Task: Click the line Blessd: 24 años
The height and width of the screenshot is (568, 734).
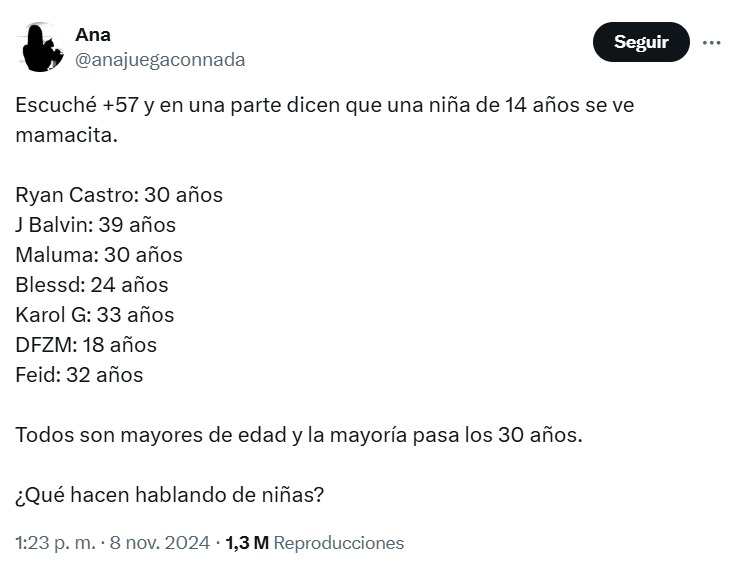Action: (92, 285)
